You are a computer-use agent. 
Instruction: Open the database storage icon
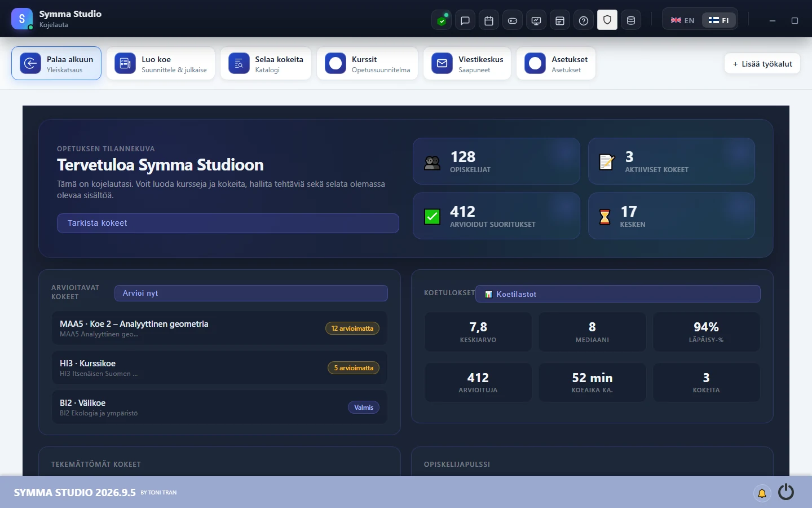pos(631,20)
